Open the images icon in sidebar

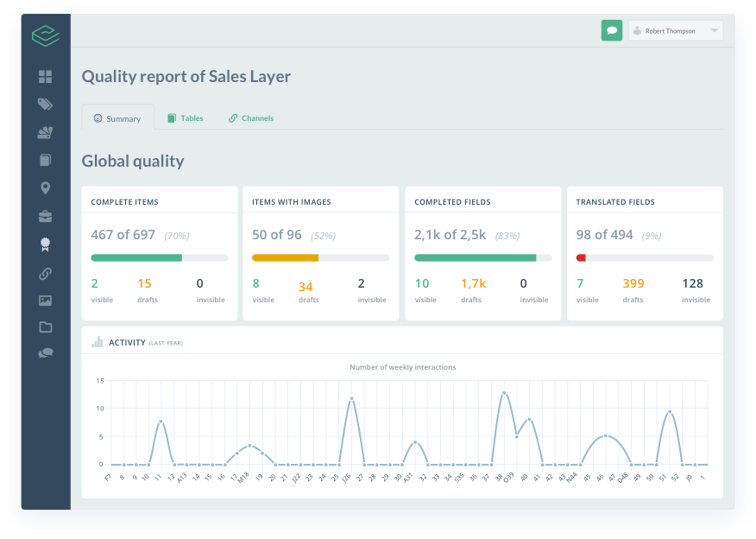[46, 301]
